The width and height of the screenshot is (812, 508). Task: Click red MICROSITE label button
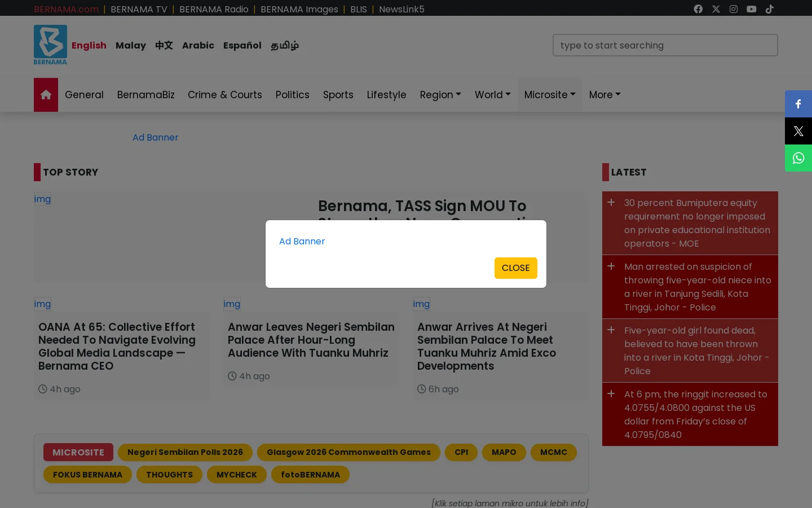click(x=78, y=452)
